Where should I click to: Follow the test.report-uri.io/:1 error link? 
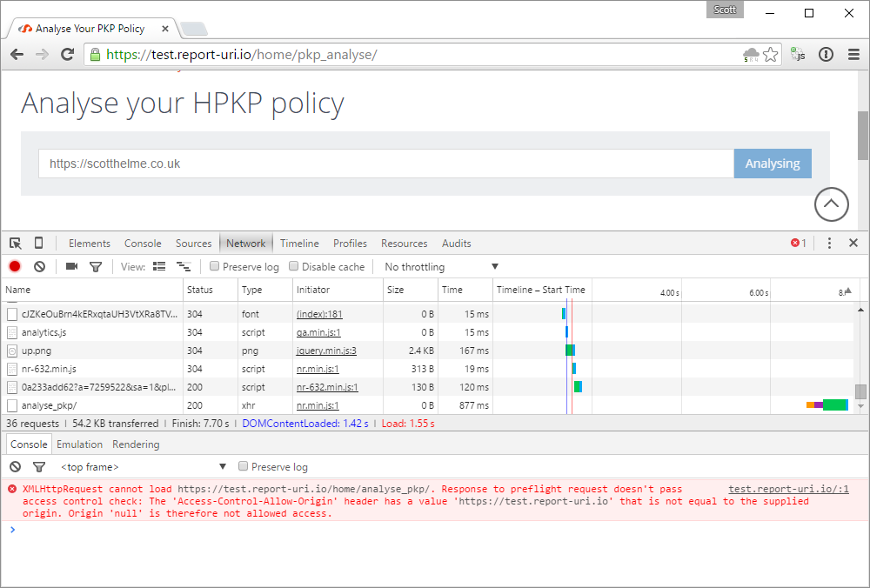pos(787,488)
